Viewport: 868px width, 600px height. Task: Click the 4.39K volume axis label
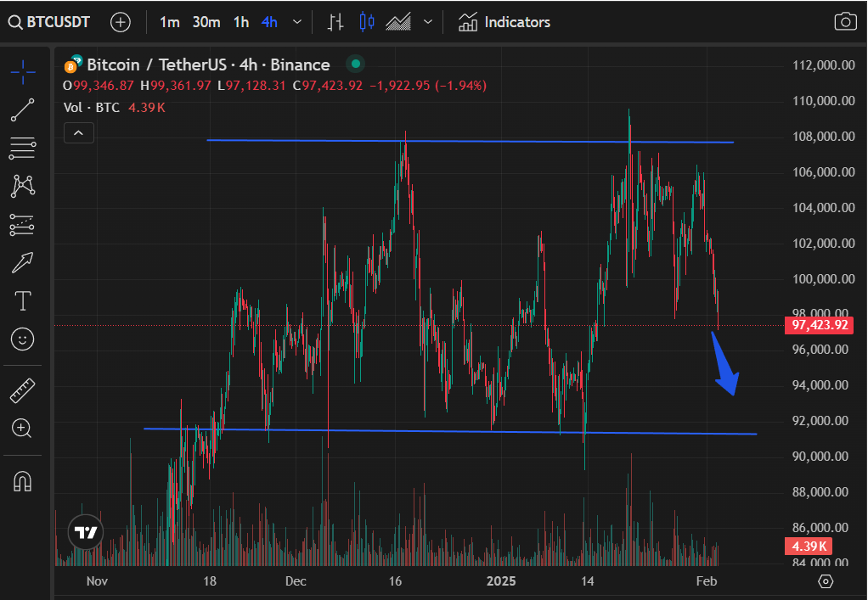[809, 547]
